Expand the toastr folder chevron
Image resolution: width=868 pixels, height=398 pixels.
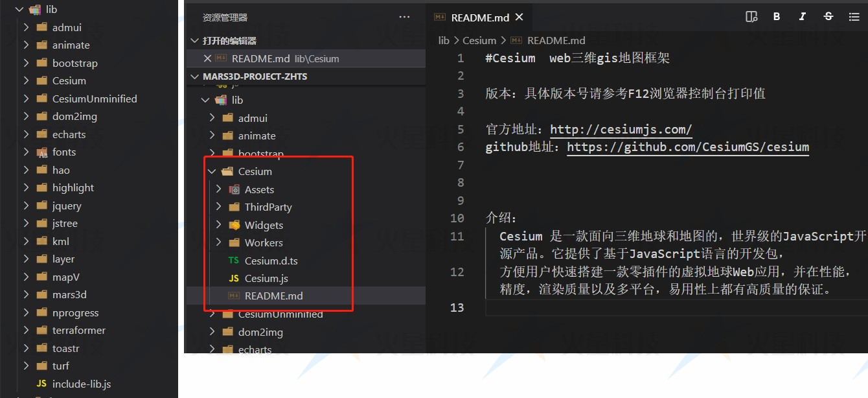(x=26, y=348)
